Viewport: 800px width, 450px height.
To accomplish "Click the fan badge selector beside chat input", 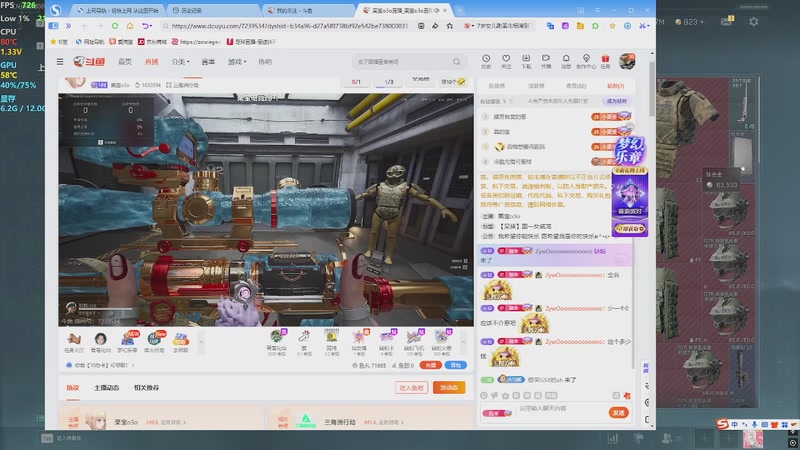I will click(497, 413).
